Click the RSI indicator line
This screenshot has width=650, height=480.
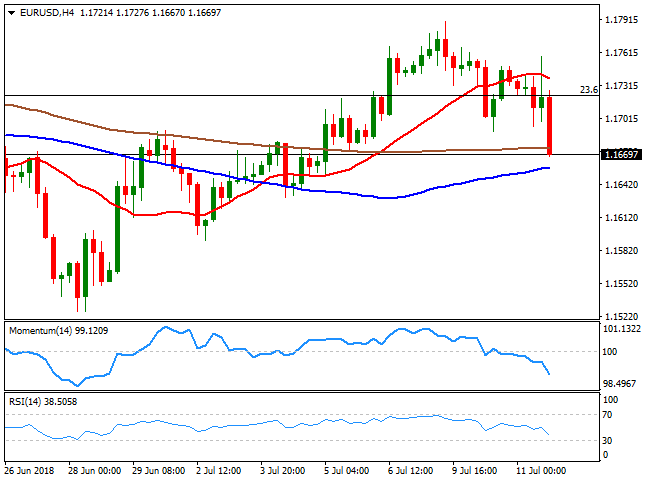tap(300, 425)
